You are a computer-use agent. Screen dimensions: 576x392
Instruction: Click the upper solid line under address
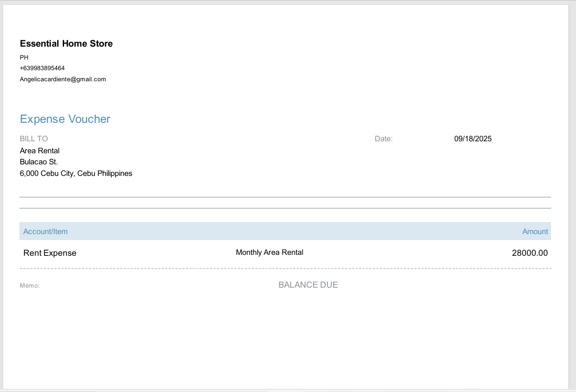(x=285, y=197)
